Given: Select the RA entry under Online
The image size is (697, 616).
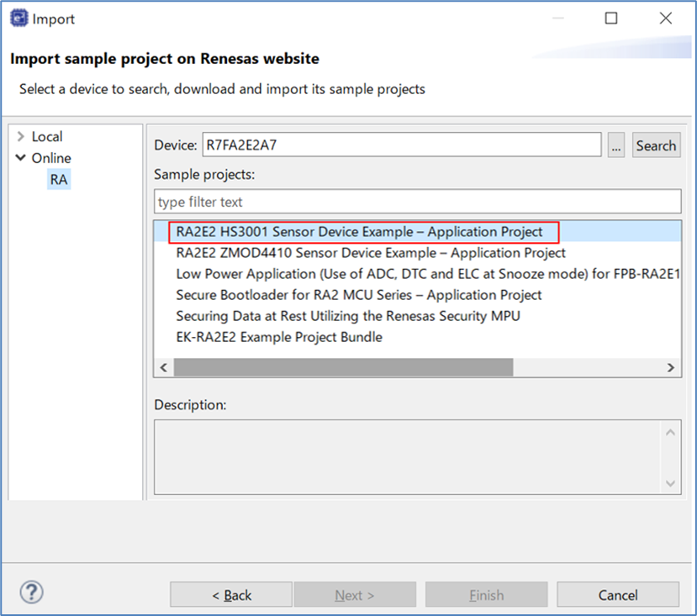Looking at the screenshot, I should point(59,180).
